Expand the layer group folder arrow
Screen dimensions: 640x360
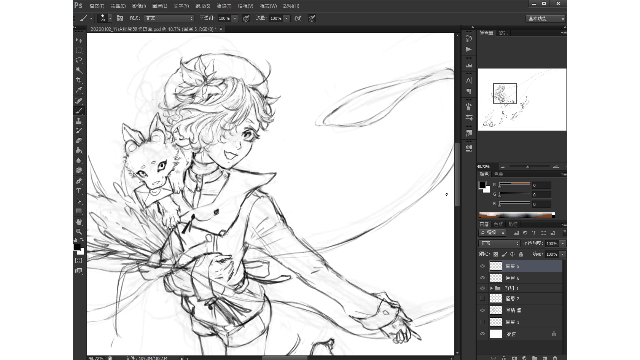tap(491, 288)
